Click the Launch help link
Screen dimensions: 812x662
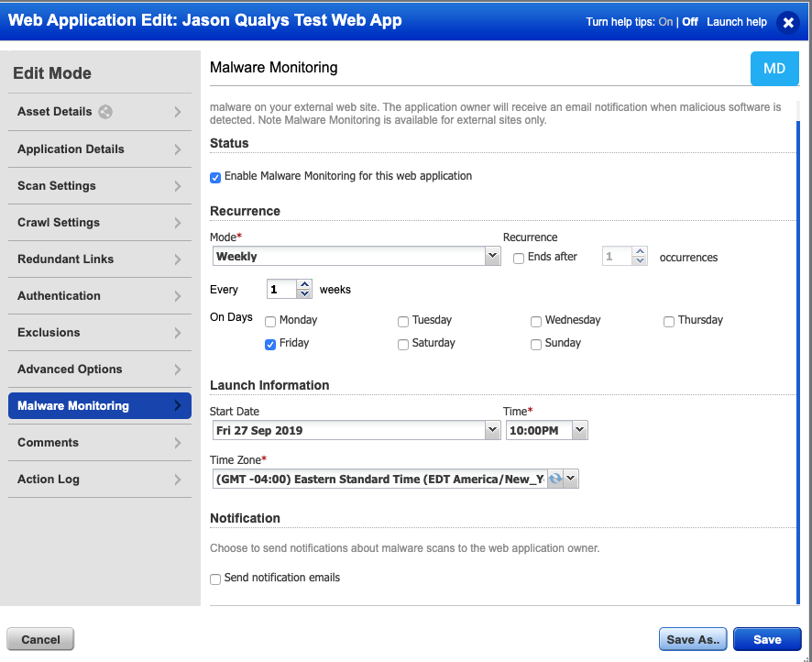pyautogui.click(x=736, y=21)
